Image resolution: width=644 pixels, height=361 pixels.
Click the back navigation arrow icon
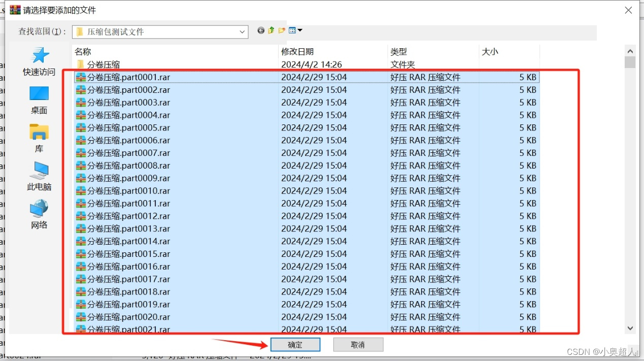click(x=261, y=30)
